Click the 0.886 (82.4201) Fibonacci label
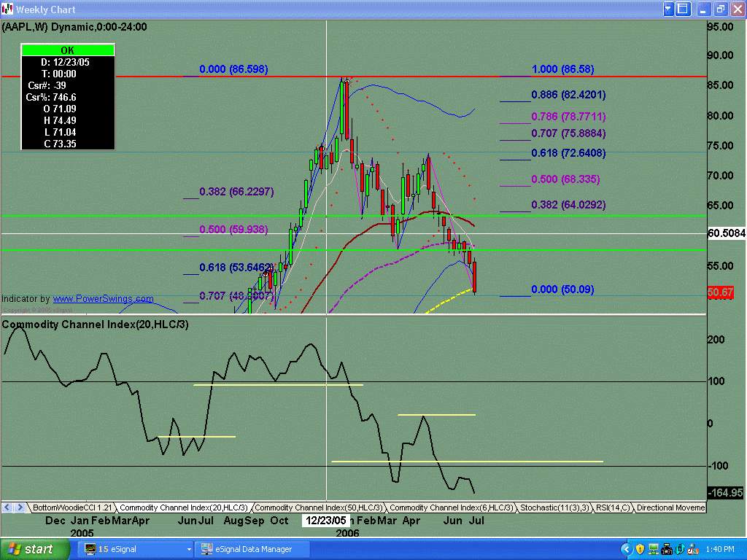747x560 pixels. point(568,95)
